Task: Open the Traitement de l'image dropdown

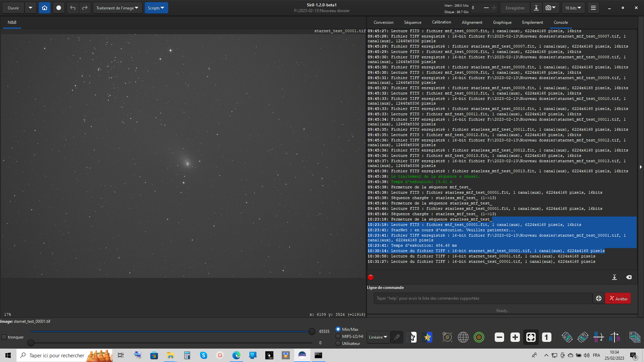Action: coord(117,8)
